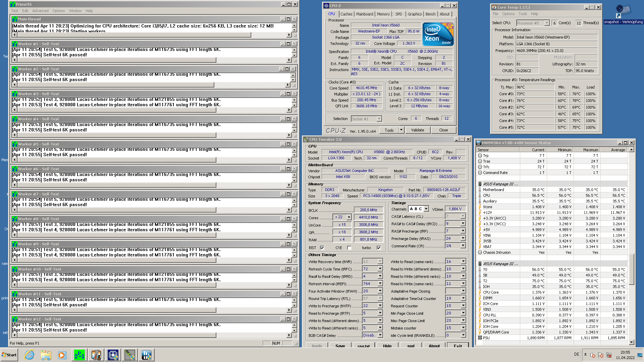
Task: Click the HWiNFO64 vertical scrollbar thumb
Action: [x=632, y=269]
